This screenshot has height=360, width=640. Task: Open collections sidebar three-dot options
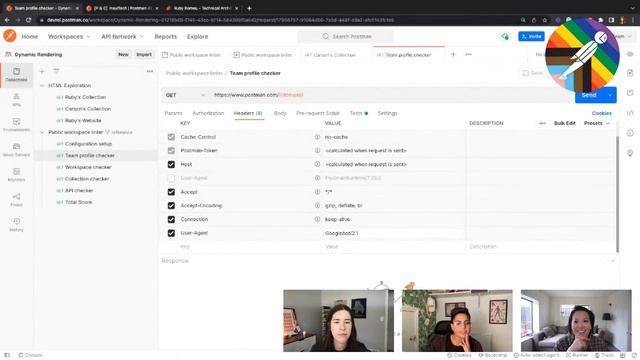point(150,71)
